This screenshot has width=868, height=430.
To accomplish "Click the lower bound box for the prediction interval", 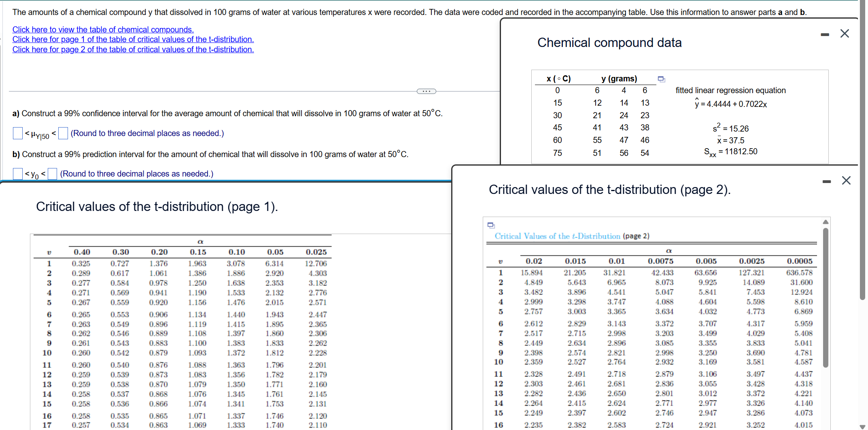I will [x=17, y=173].
